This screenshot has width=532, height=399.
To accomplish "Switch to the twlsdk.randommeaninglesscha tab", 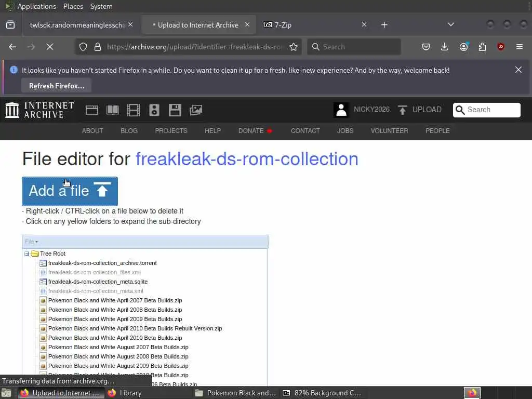I will point(77,25).
